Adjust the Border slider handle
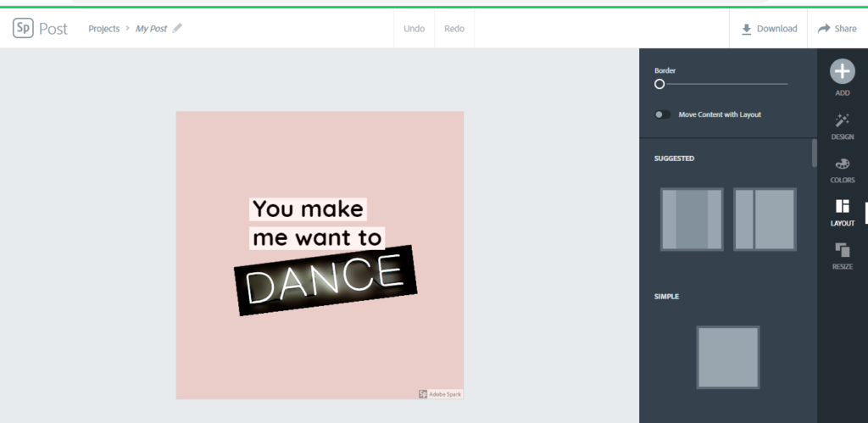 coord(659,84)
